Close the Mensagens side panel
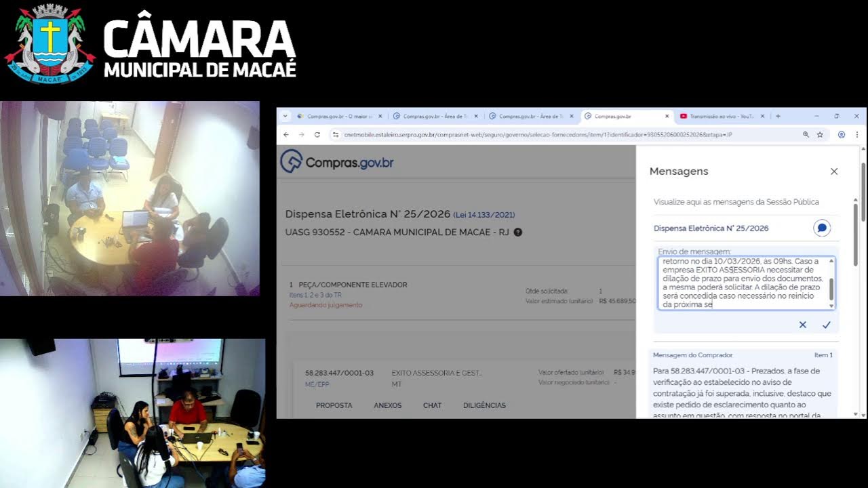The image size is (868, 488). (x=834, y=171)
